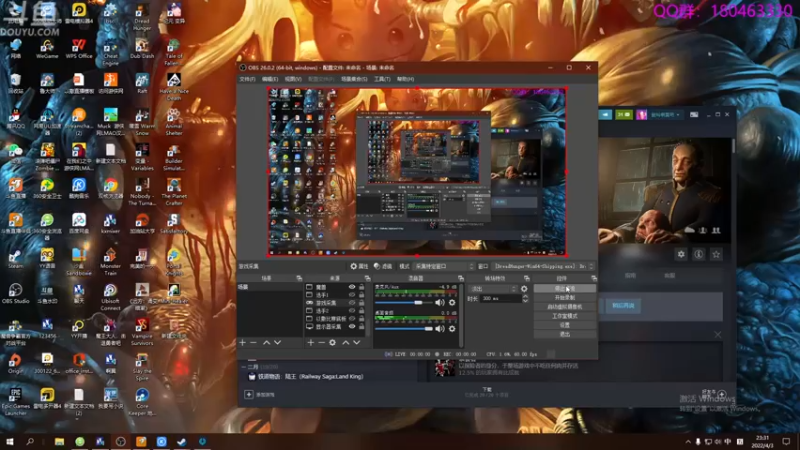Open the Steam account name dropdown
800x450 pixels.
tap(665, 115)
